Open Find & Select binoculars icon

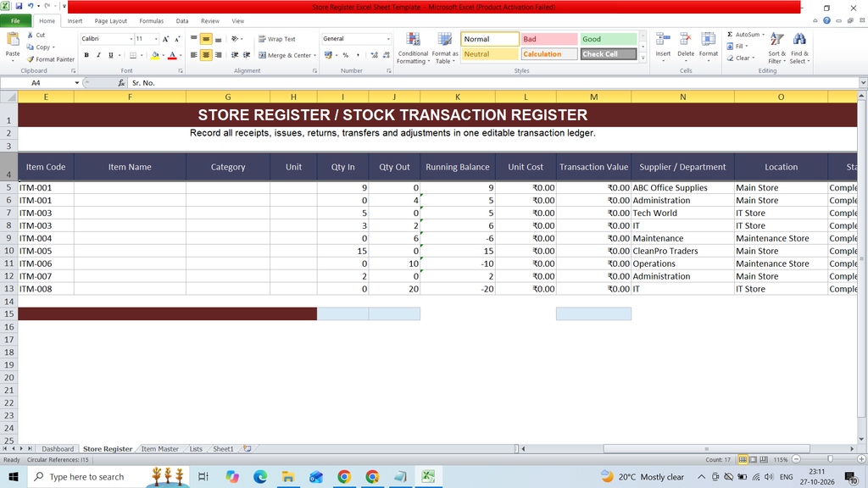point(799,40)
